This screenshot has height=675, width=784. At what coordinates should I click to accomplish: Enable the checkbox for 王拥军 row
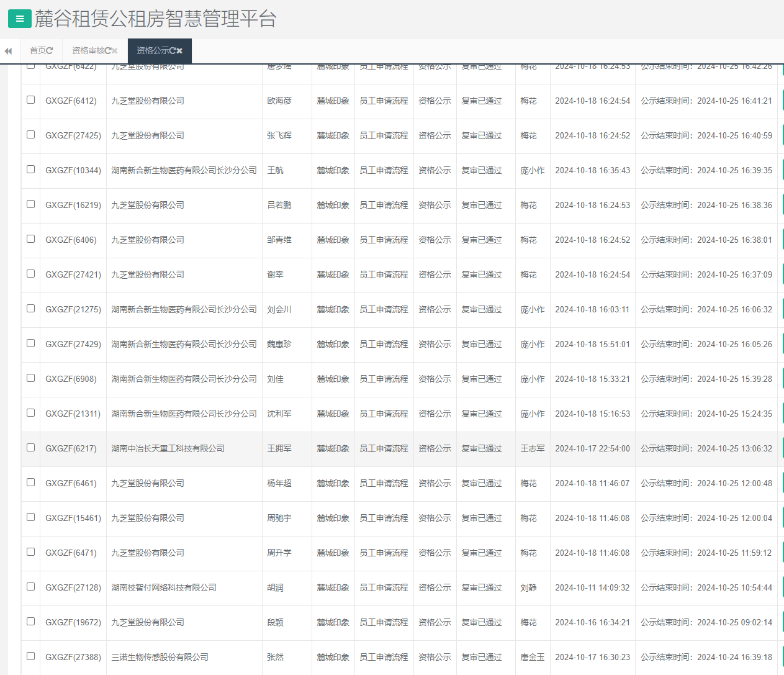30,448
